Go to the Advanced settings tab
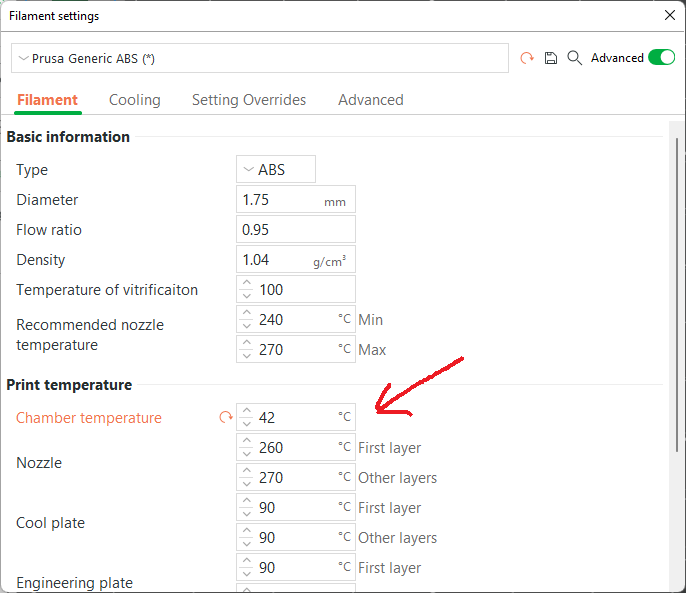The height and width of the screenshot is (593, 686). pos(370,100)
